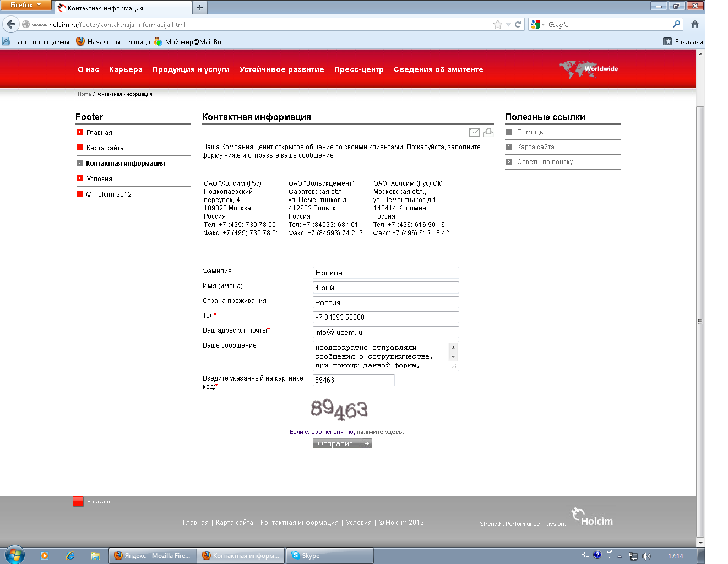Viewport: 728px width, 564px height.
Task: Expand the Google search engine dropdown
Action: click(x=543, y=25)
